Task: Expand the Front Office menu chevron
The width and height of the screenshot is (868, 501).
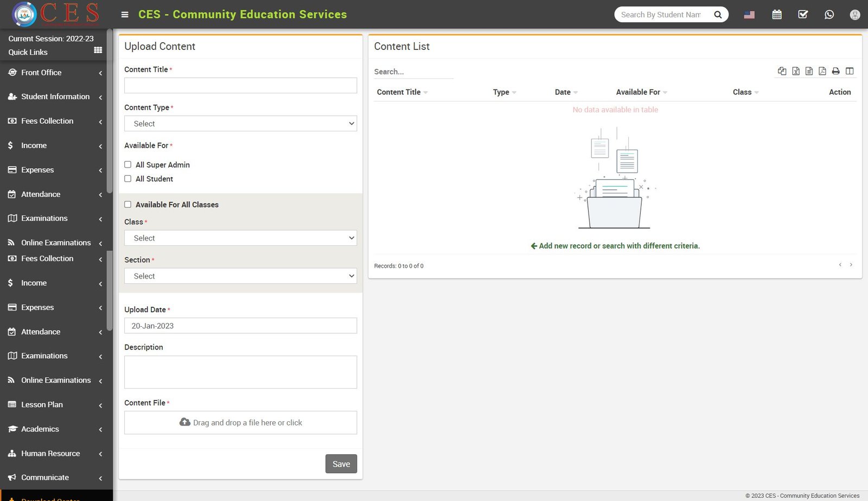Action: 100,73
